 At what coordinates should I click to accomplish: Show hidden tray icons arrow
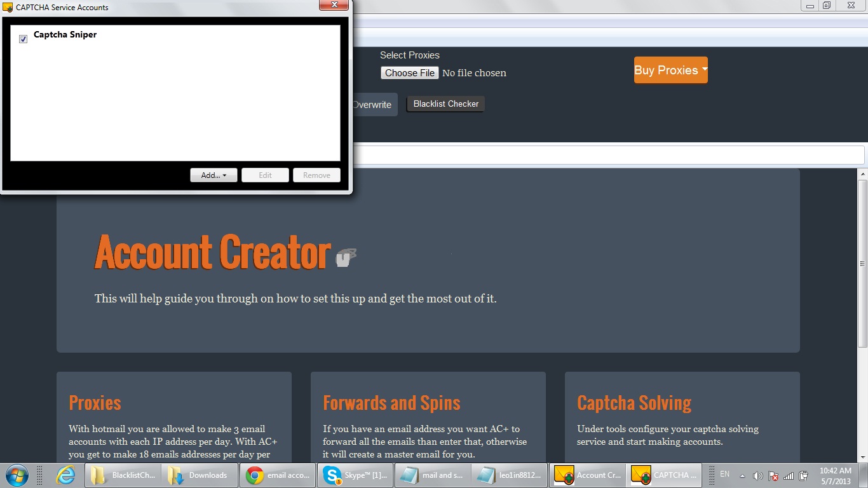742,476
